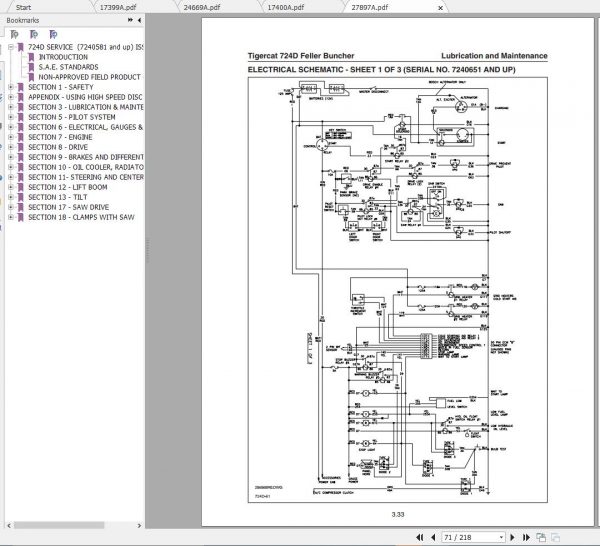Jump to SECTION 5 - PILOT SYSTEM

click(72, 117)
